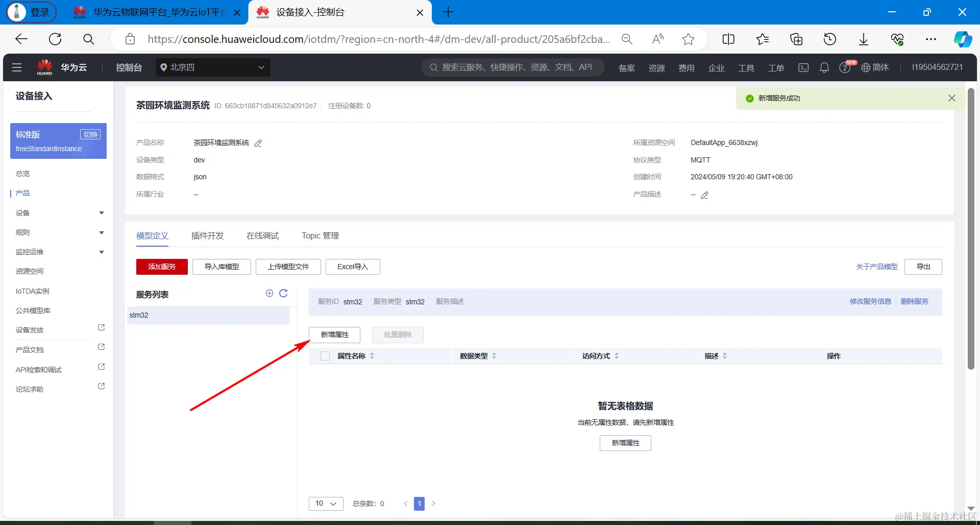
Task: Toggle read aloud in the address bar
Action: tap(658, 39)
